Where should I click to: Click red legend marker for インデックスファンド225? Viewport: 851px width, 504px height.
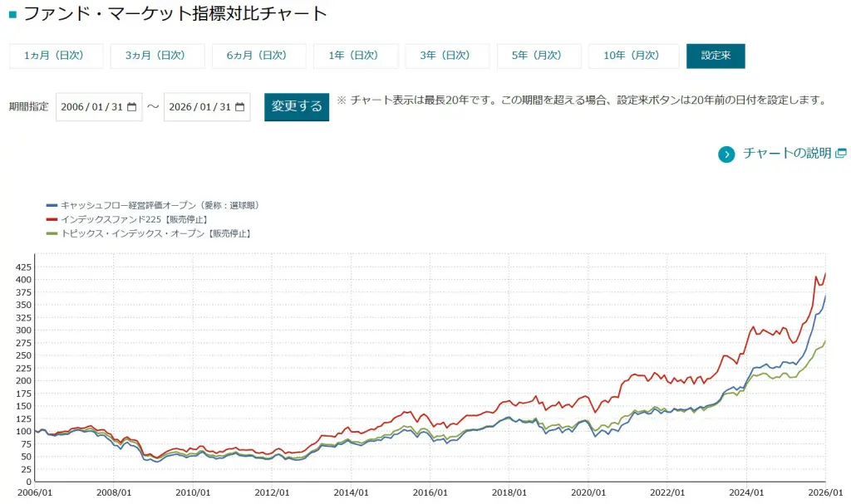[52, 219]
